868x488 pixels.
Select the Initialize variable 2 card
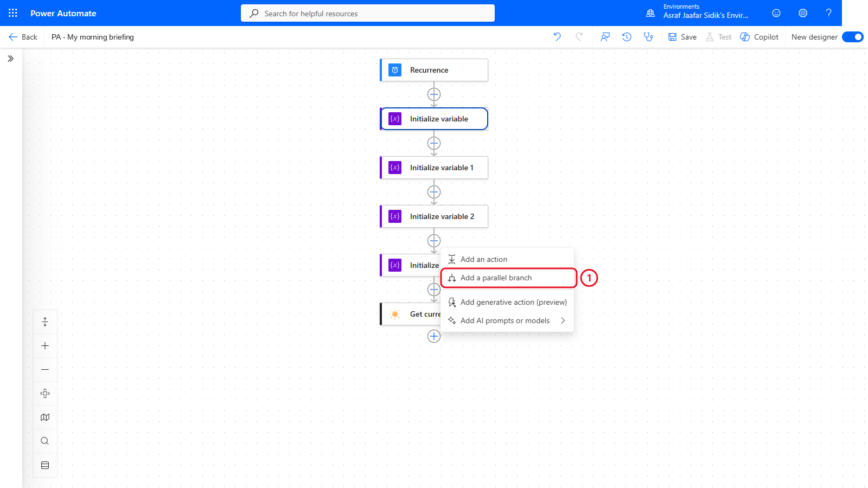point(434,216)
